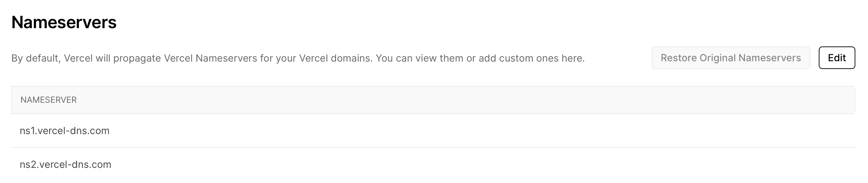Click "vercel-dns.com" in the first row
The height and width of the screenshot is (183, 868).
pos(74,131)
